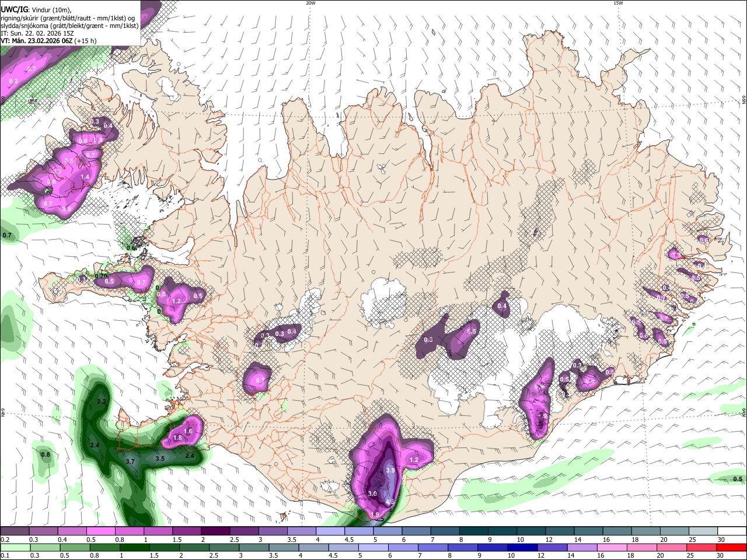Image resolution: width=747 pixels, height=560 pixels.
Task: Select the bright pink 0.5 snow scale swatch
Action: [101, 532]
